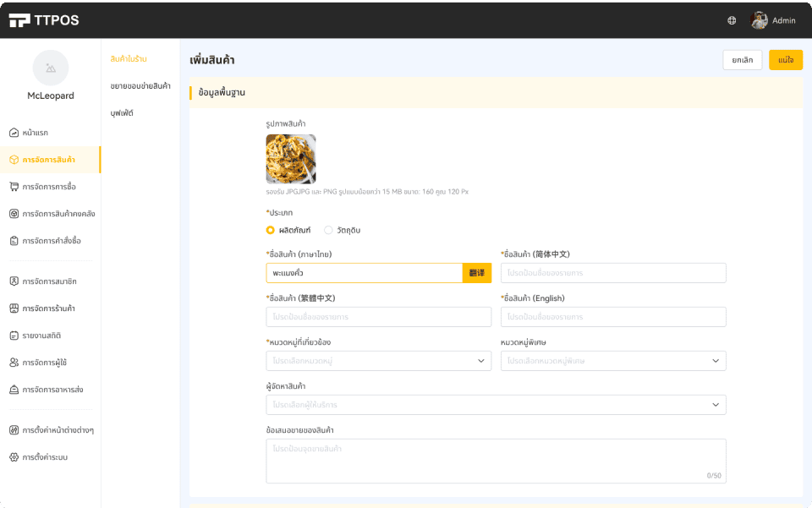Viewport: 812px width, 508px height.
Task: Click the การตั้งค่าหน้าต่างๆ settings icon
Action: coord(14,430)
